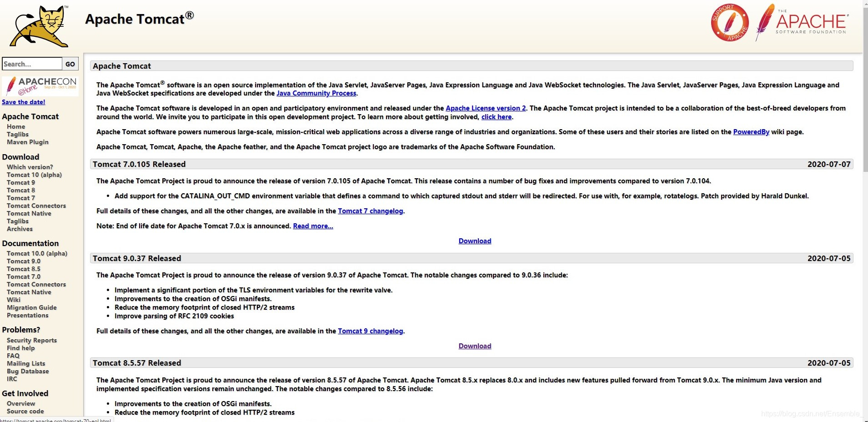The height and width of the screenshot is (422, 868).
Task: Click Read more about 7.0.x end of life
Action: [x=313, y=226]
